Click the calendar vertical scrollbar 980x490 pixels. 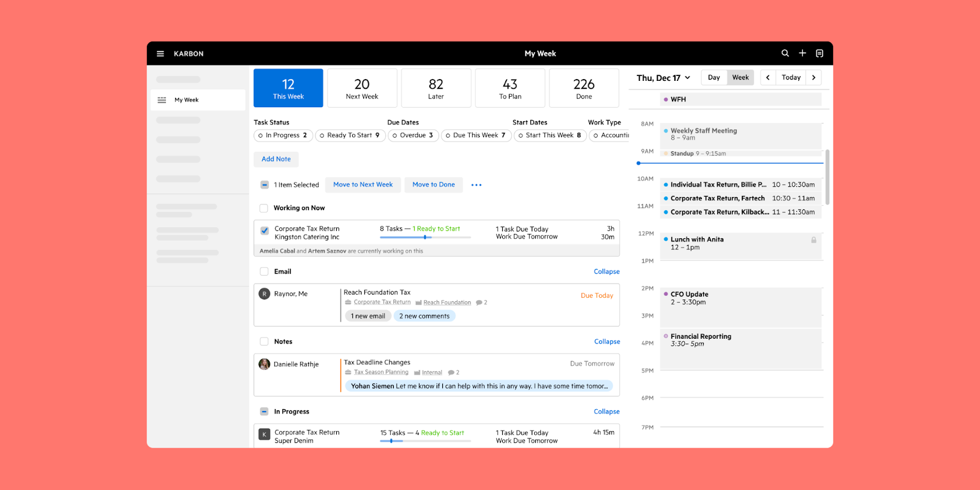827,177
